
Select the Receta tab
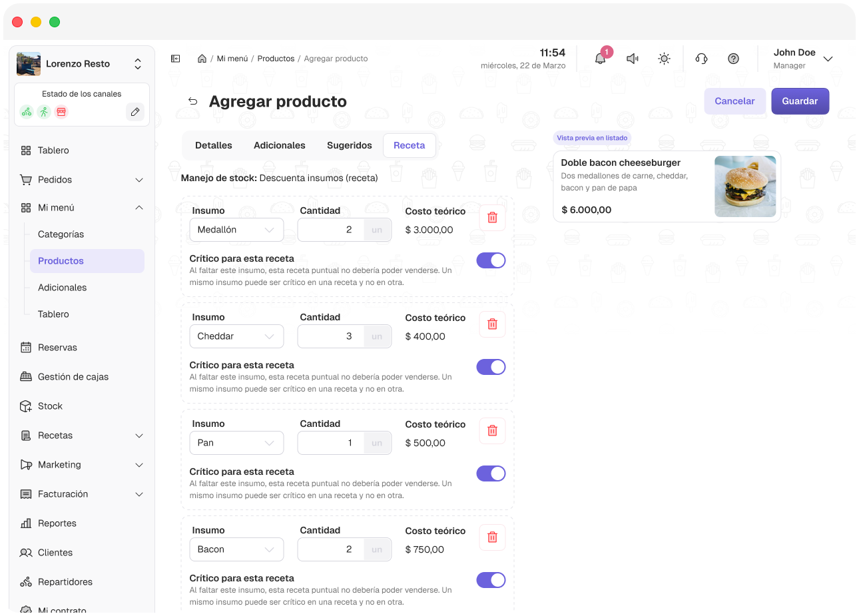tap(410, 145)
